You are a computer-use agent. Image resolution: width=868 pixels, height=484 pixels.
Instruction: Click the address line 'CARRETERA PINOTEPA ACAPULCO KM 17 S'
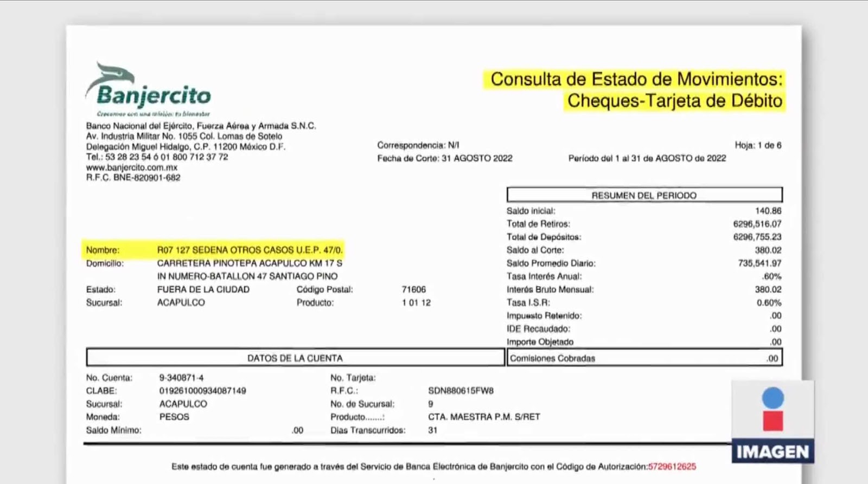250,263
